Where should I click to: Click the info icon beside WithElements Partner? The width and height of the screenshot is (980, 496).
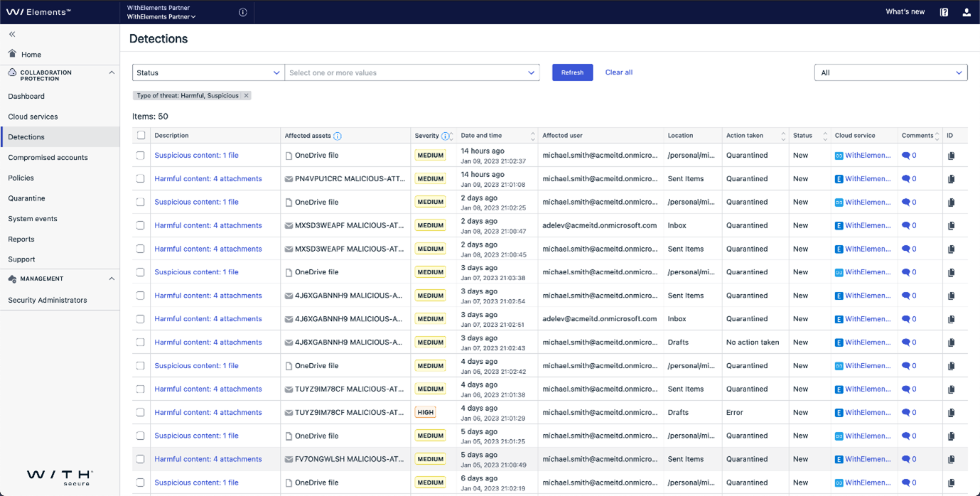243,12
